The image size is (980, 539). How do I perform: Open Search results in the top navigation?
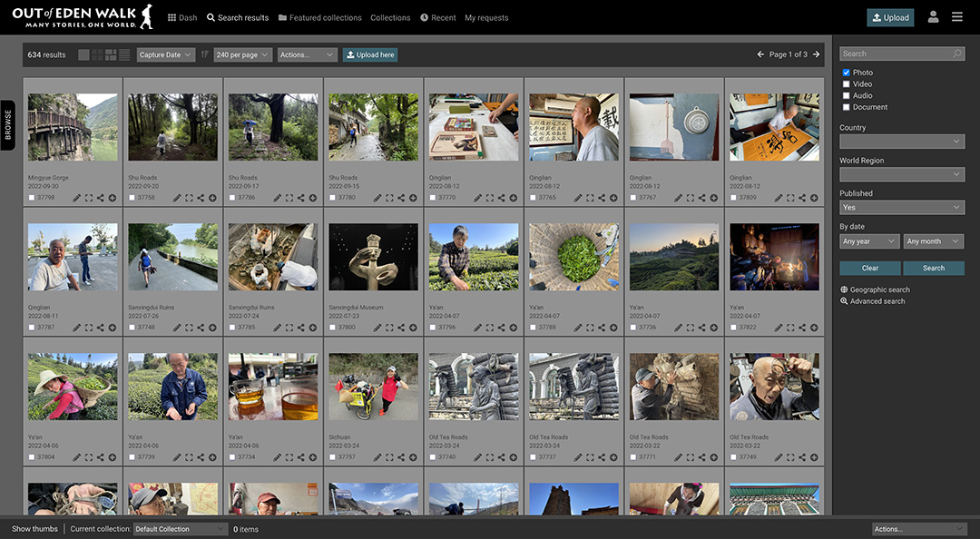[238, 17]
